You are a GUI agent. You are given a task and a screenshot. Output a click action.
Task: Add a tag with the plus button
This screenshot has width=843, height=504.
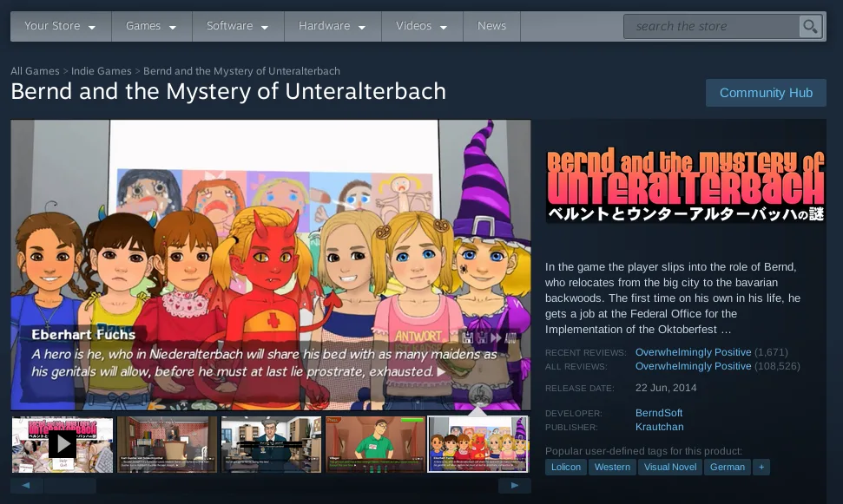(x=761, y=467)
